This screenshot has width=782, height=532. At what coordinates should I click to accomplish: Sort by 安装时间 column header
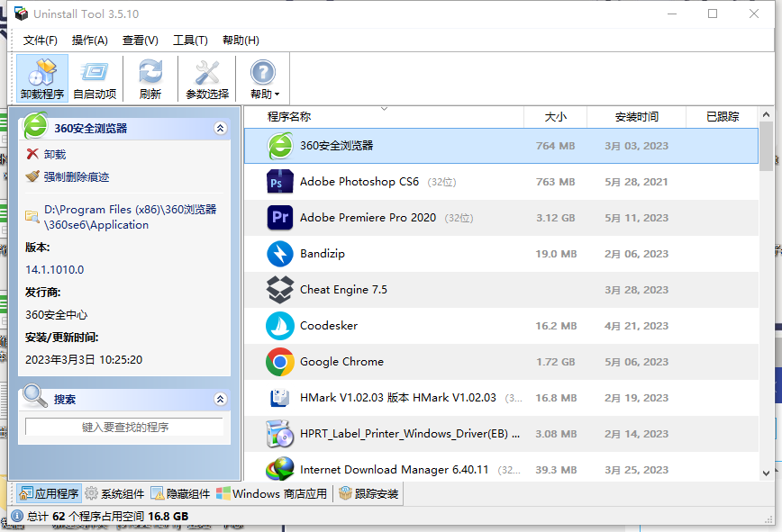pyautogui.click(x=637, y=116)
